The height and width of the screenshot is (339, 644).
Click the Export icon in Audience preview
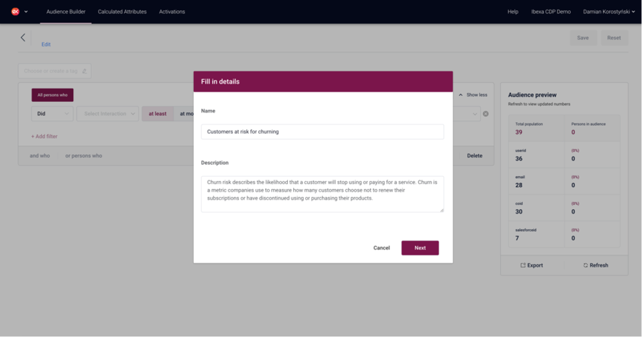click(523, 266)
